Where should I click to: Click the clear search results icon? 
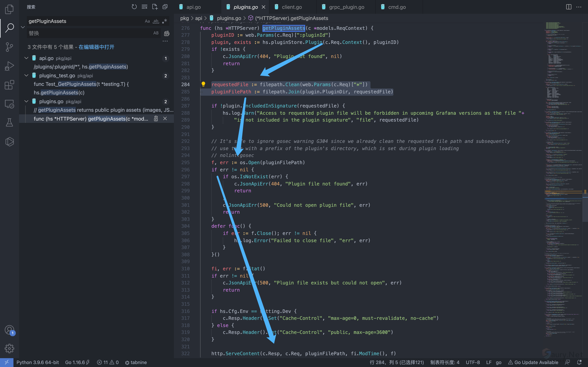pyautogui.click(x=144, y=7)
